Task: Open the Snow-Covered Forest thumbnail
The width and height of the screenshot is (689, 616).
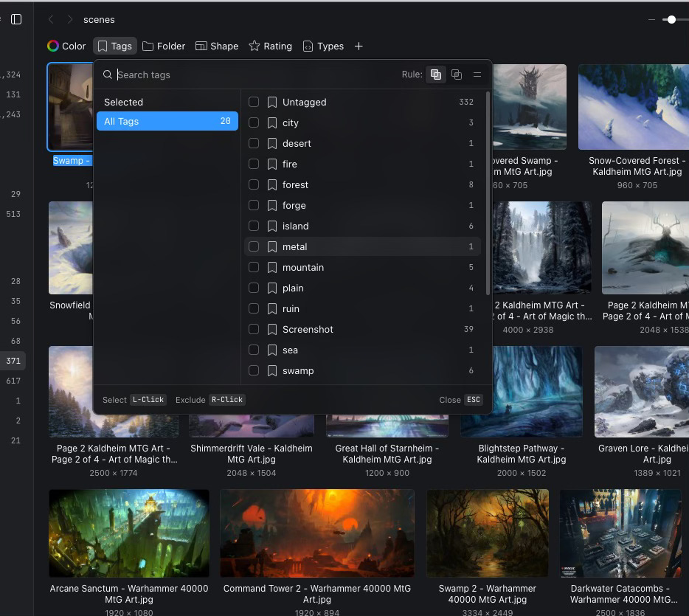Action: point(634,107)
